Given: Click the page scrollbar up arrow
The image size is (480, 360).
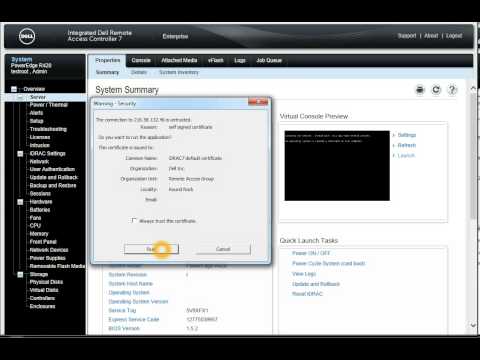Looking at the screenshot, I should click(x=473, y=88).
